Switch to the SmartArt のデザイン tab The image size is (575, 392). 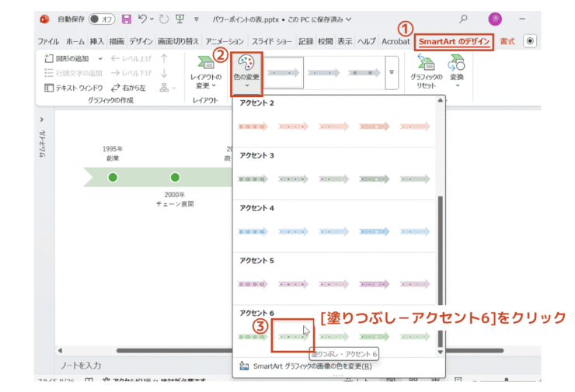point(455,40)
